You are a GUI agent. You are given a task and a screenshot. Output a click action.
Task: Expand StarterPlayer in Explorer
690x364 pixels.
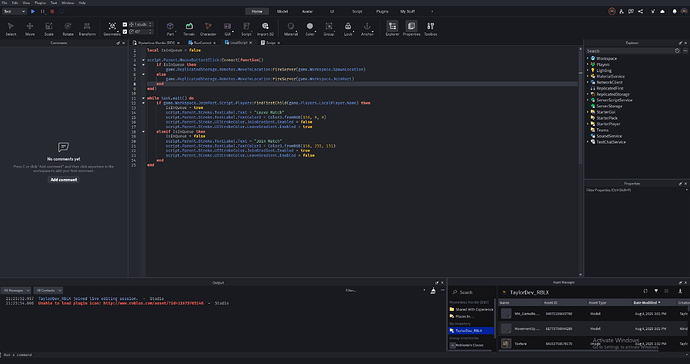(x=587, y=124)
